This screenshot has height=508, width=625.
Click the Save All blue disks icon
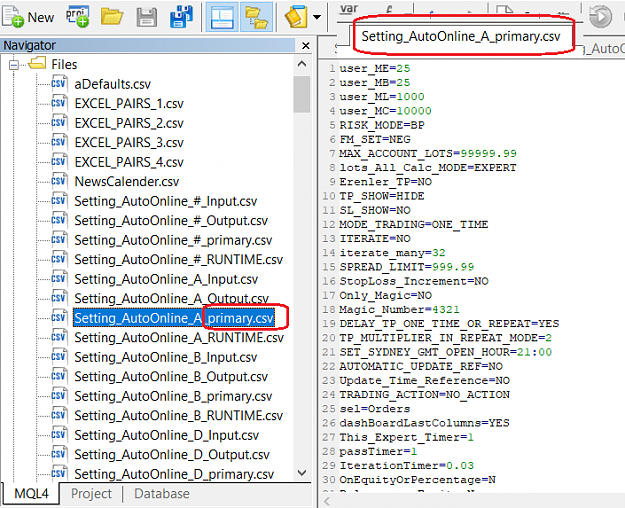point(181,17)
